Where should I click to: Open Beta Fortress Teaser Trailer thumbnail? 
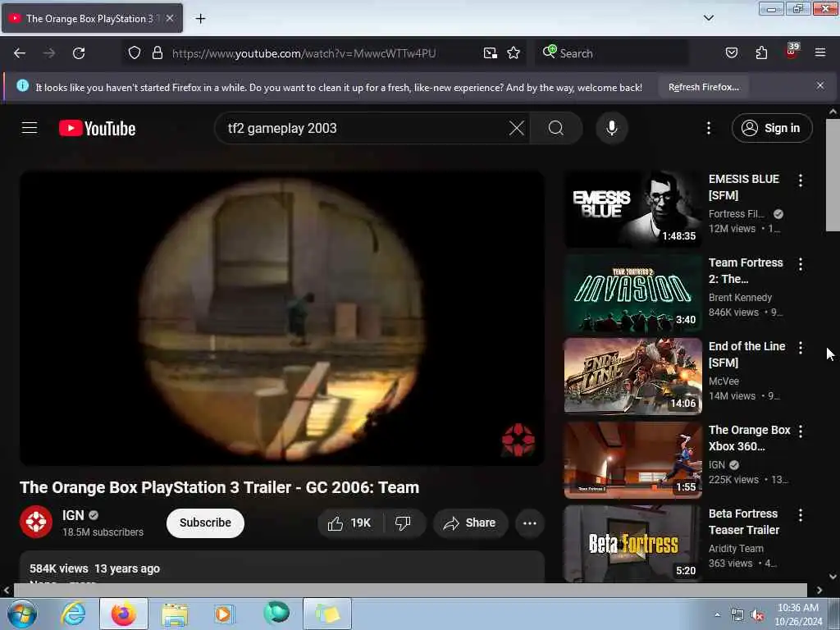point(632,544)
